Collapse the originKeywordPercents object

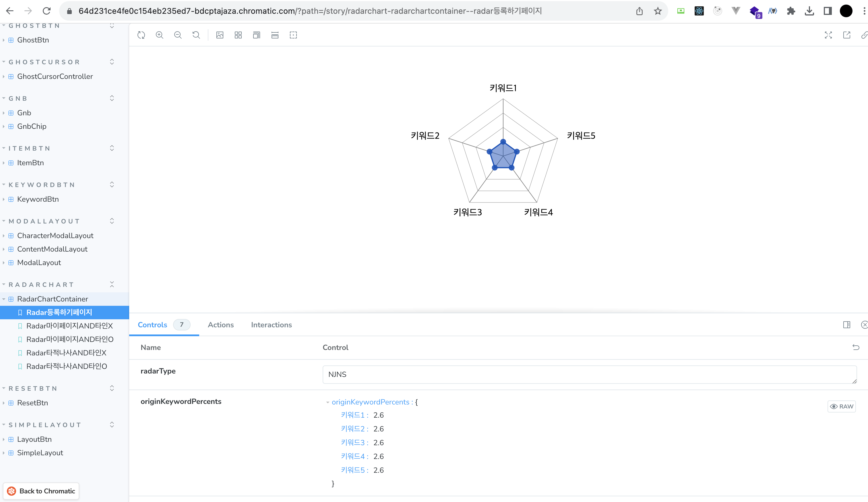[x=328, y=402]
